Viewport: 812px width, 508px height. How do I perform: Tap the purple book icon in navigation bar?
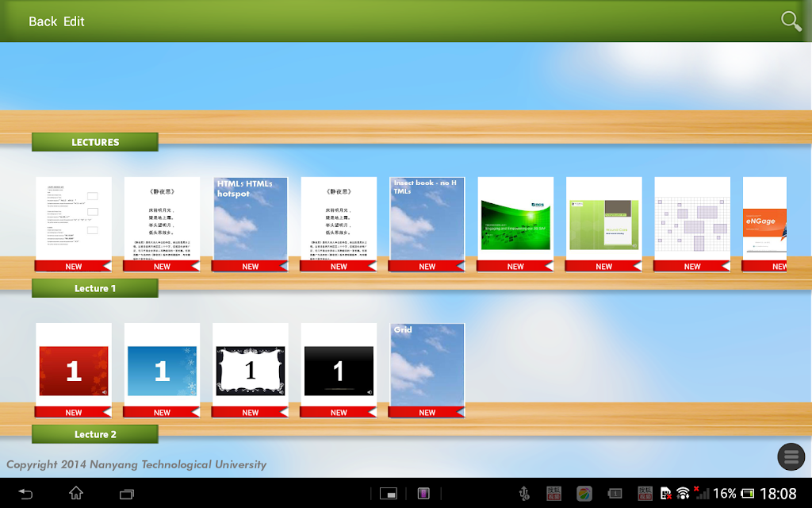(x=423, y=494)
